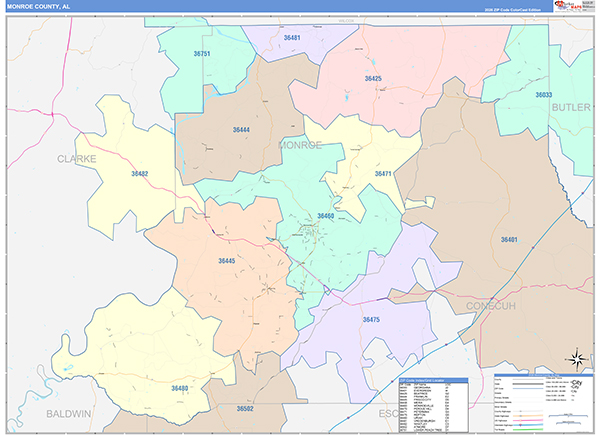Click the BUTLER county name label
Viewport: 600px width, 435px height.
(571, 108)
